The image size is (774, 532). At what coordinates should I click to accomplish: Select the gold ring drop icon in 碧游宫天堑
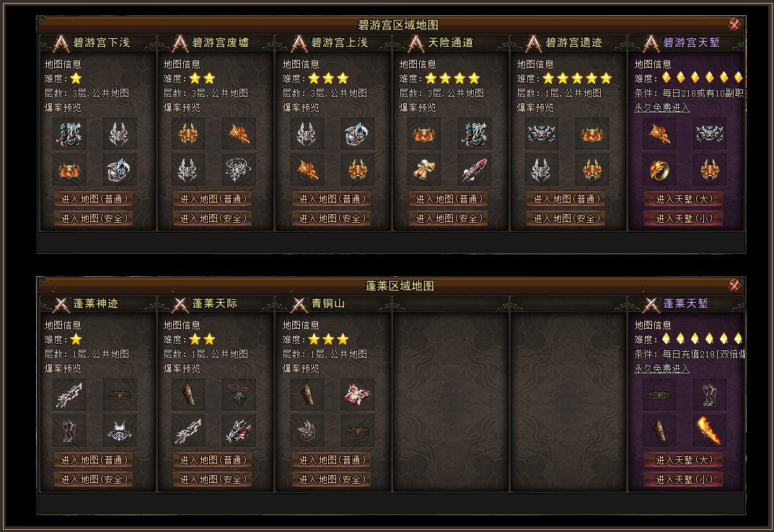[659, 170]
